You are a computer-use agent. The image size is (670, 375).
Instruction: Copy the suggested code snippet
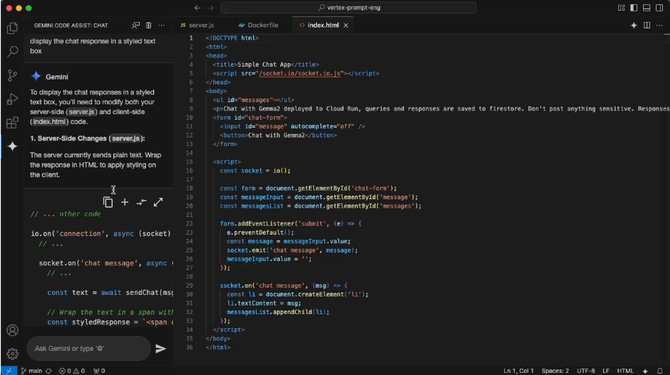pos(108,202)
